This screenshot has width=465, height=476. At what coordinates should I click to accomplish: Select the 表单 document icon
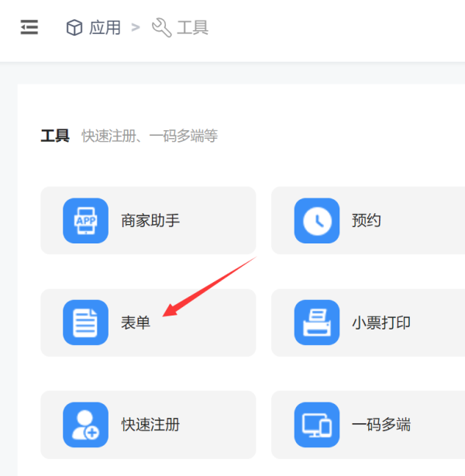point(85,323)
